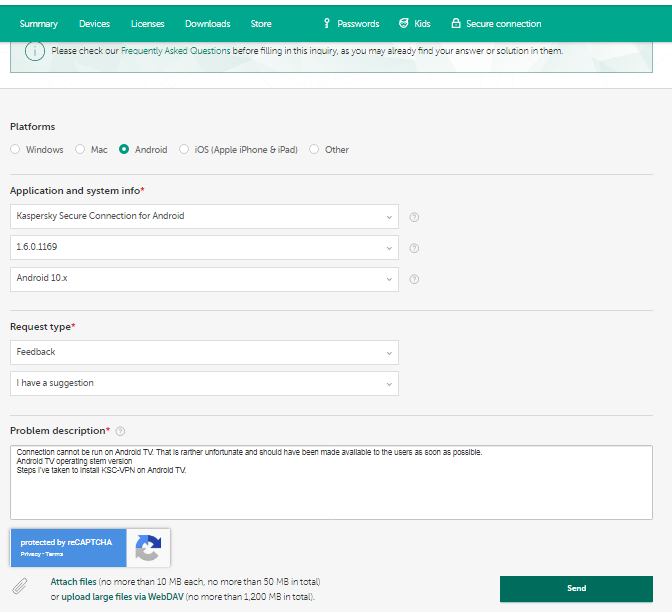Open the Android 10.x system dropdown
This screenshot has height=614, width=672.
coord(204,279)
